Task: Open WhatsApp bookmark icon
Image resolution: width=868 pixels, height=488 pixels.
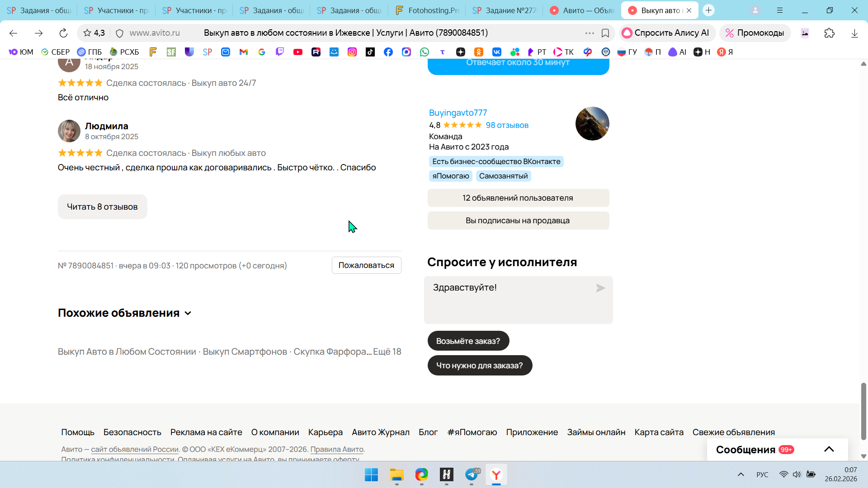Action: point(424,52)
